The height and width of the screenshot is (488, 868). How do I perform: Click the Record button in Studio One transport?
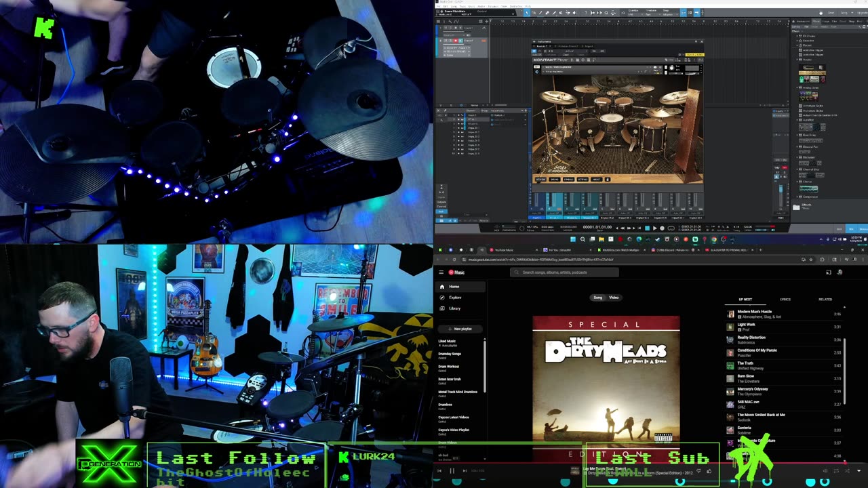(663, 228)
